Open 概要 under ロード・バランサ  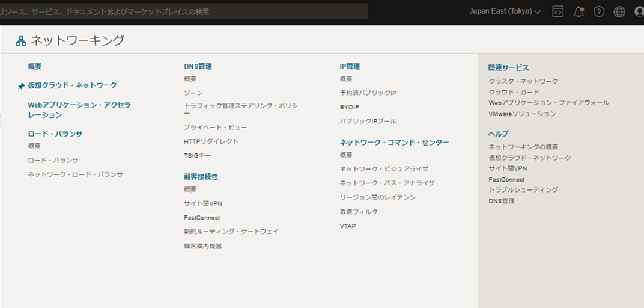click(x=34, y=146)
